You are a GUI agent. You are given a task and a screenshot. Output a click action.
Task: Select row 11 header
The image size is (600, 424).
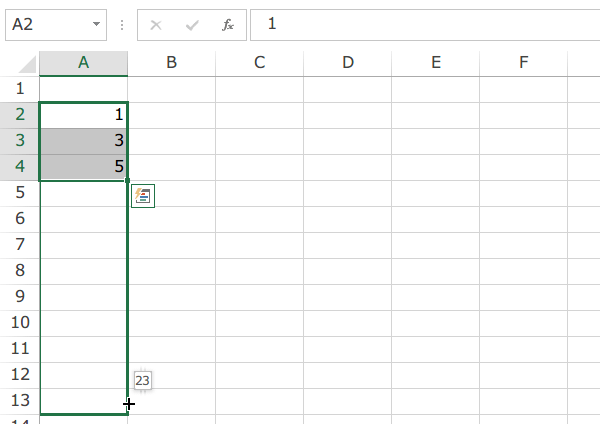click(x=20, y=349)
